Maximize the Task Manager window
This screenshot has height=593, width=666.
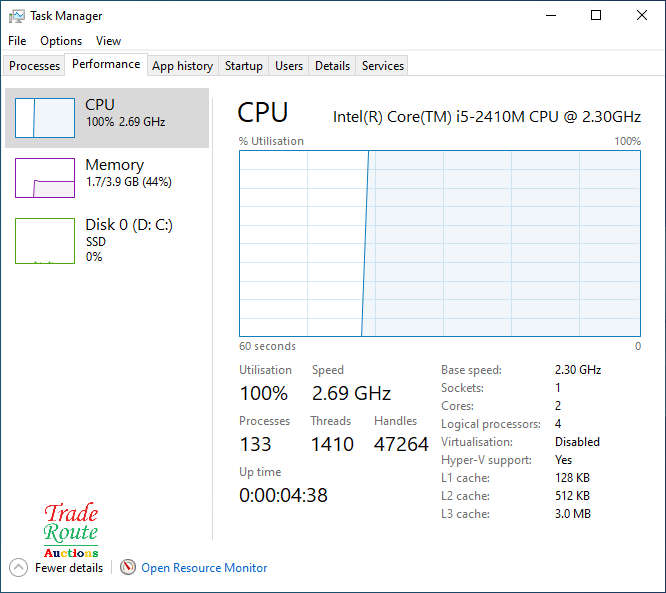pyautogui.click(x=596, y=16)
